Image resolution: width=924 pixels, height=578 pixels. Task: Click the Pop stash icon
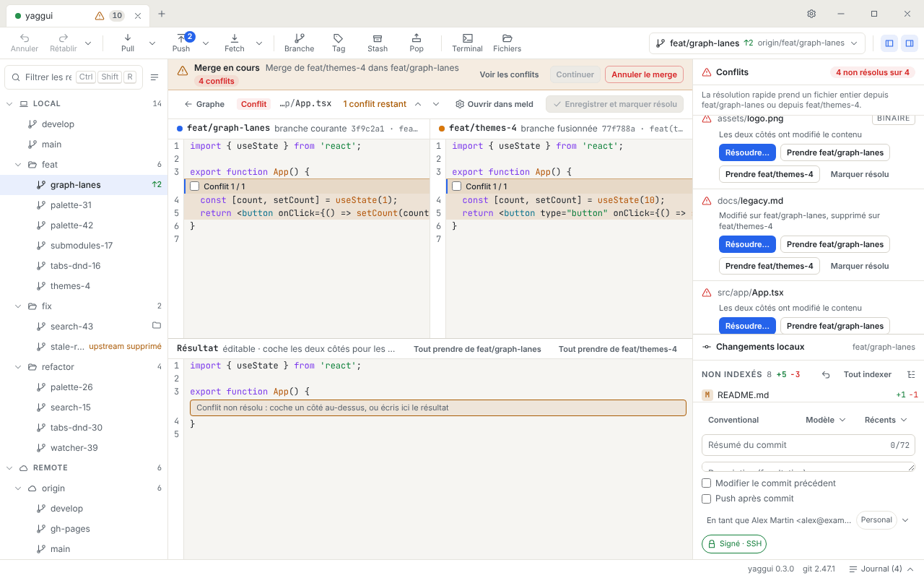[x=417, y=43]
